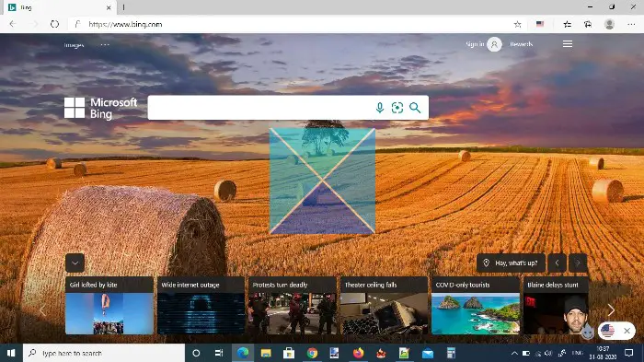The image size is (644, 362).
Task: Open the Bing hamburger settings menu
Action: (x=568, y=44)
